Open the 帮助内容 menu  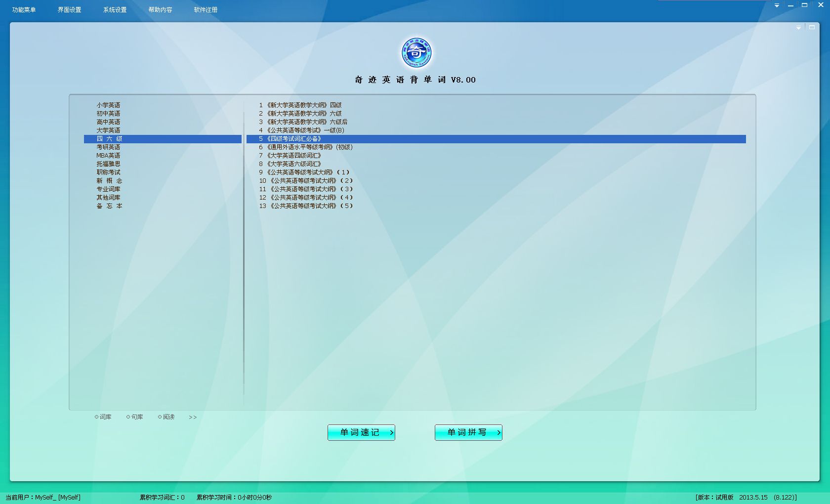(x=160, y=10)
